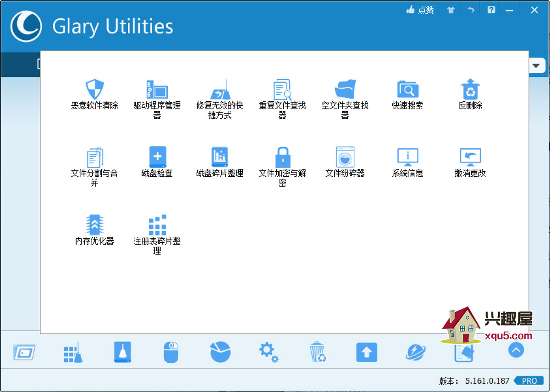Launch 文件加密与解密 file encrypter
This screenshot has height=392, width=550.
pos(282,167)
